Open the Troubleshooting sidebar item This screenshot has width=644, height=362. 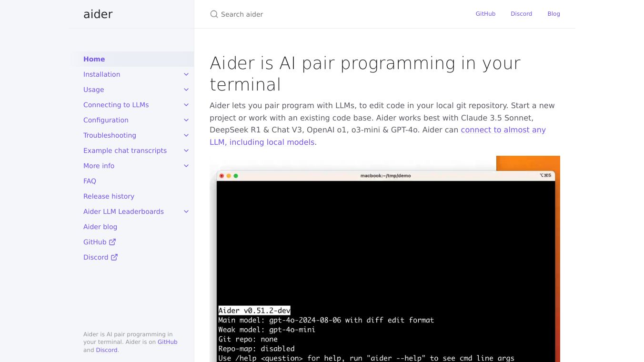click(110, 135)
